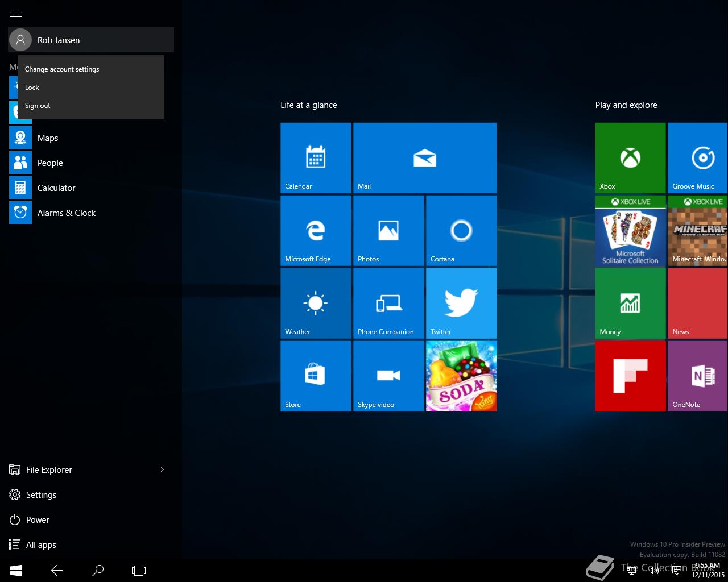The width and height of the screenshot is (728, 582).
Task: Open the Phone Companion tile
Action: pyautogui.click(x=388, y=304)
